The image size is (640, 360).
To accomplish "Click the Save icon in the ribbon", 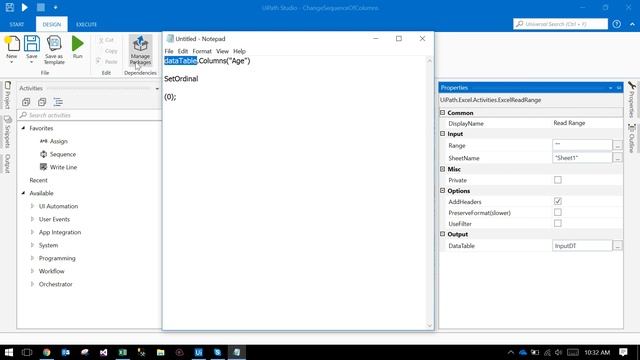I will pyautogui.click(x=31, y=44).
